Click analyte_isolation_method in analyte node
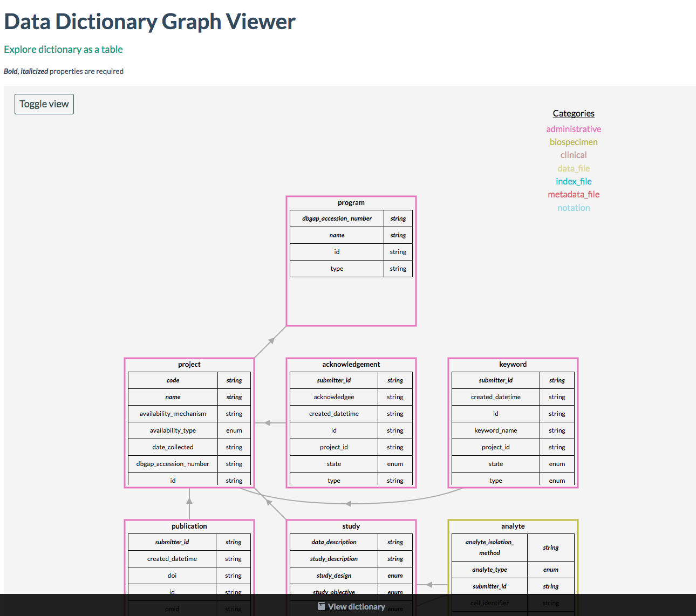Screen dimensions: 696x616 (489, 547)
